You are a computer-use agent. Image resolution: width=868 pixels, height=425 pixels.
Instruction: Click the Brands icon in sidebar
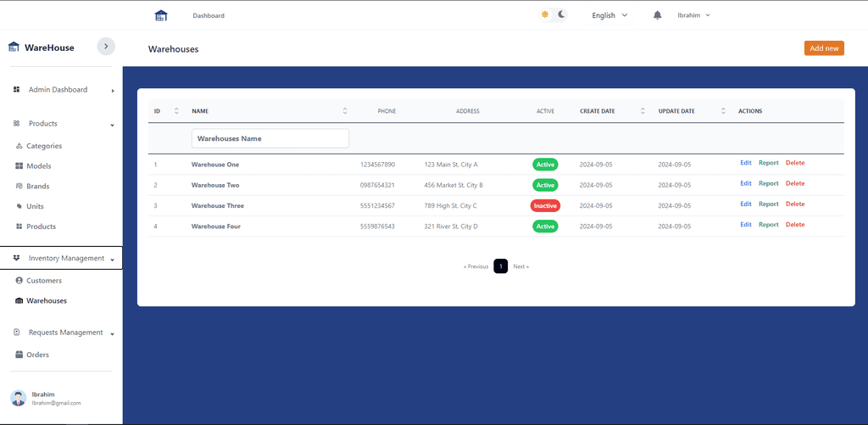[19, 186]
